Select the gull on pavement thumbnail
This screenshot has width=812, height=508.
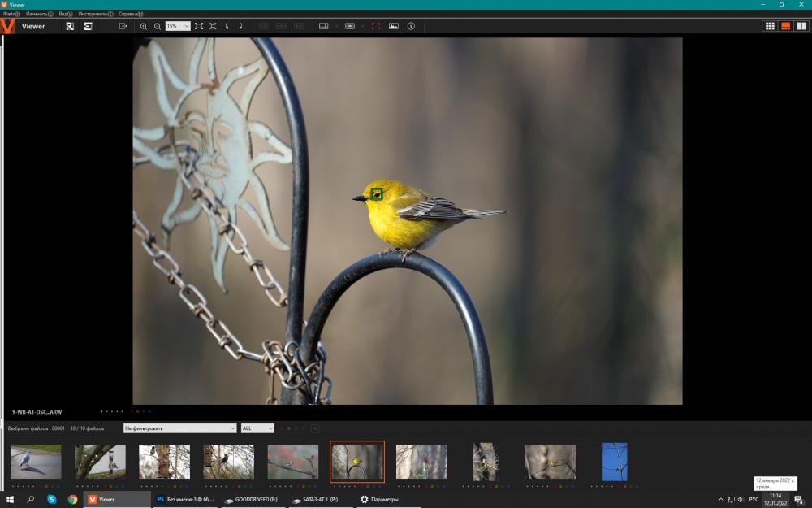(36, 462)
